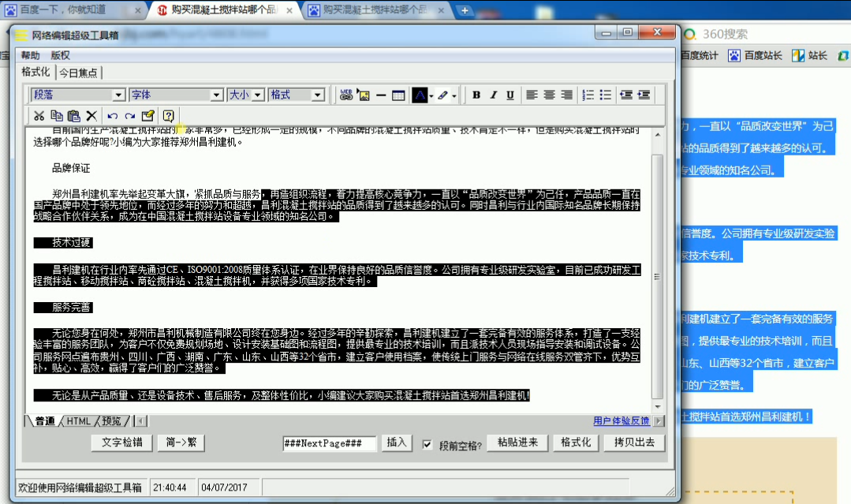Screen dimensions: 851x504
Task: Open the 用户体验反馈 link
Action: point(621,421)
